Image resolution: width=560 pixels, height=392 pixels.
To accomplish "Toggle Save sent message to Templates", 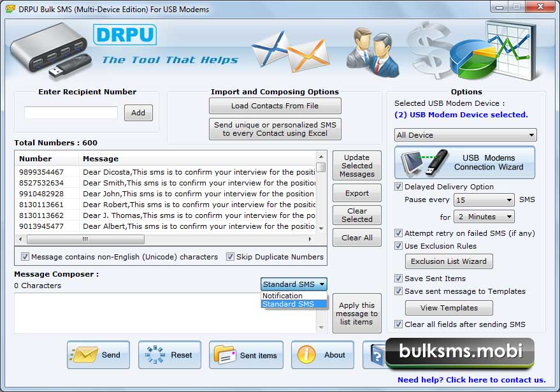I will [398, 291].
